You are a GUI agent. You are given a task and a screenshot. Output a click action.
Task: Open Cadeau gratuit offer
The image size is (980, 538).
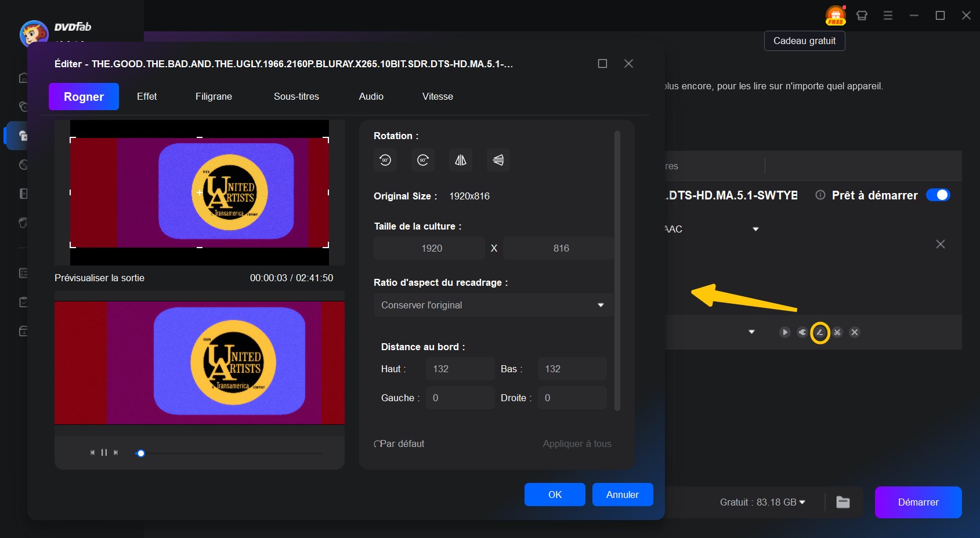[804, 41]
